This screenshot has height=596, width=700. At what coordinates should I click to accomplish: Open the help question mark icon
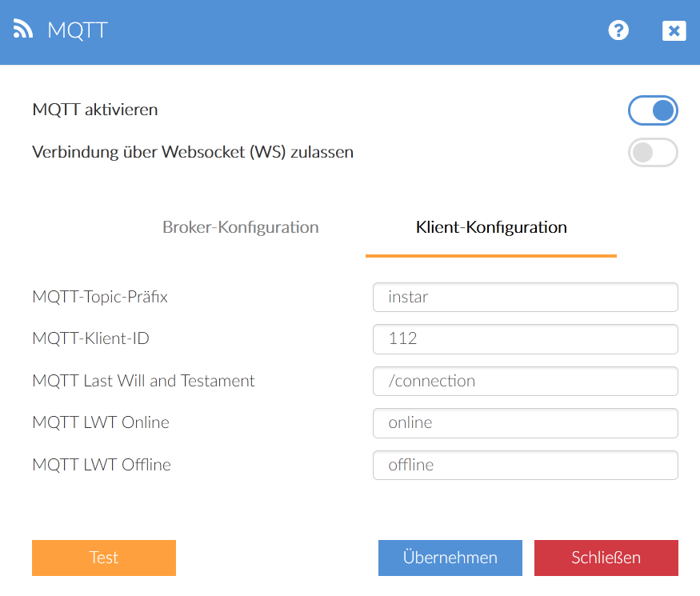click(618, 30)
